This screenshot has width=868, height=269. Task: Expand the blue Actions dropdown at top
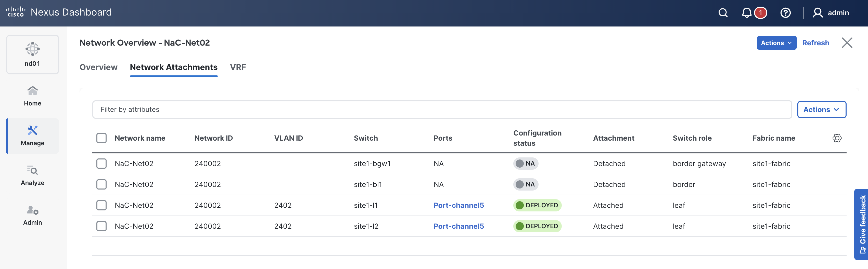(776, 43)
